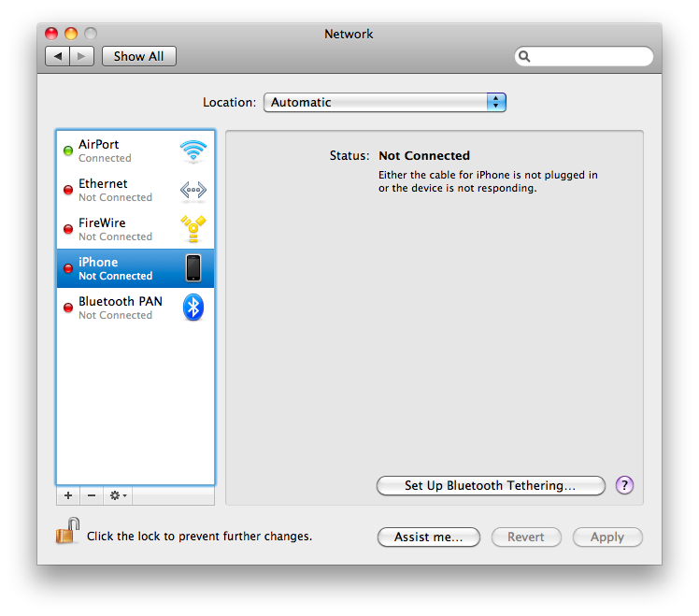Click the Assist me button
Screen dimensions: 699x616
click(x=428, y=537)
